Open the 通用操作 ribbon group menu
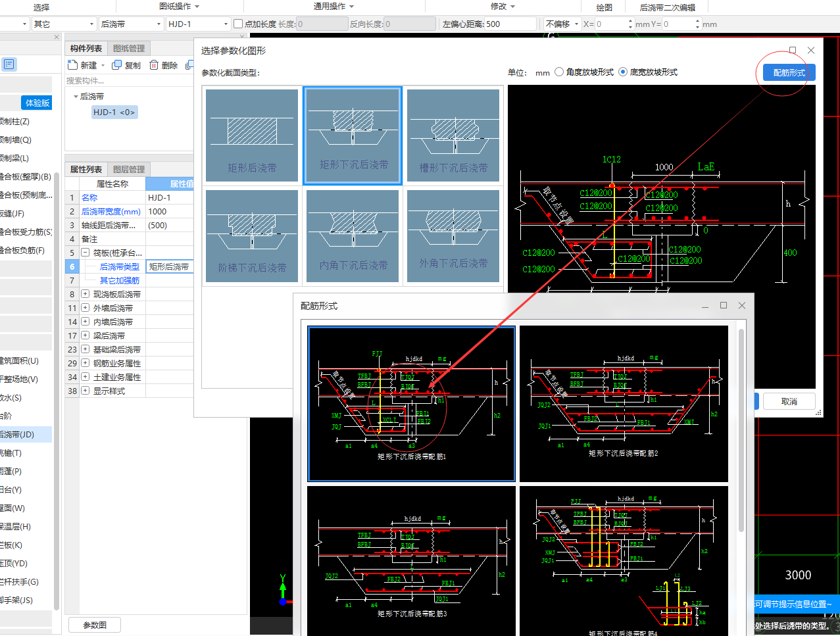 pos(334,7)
